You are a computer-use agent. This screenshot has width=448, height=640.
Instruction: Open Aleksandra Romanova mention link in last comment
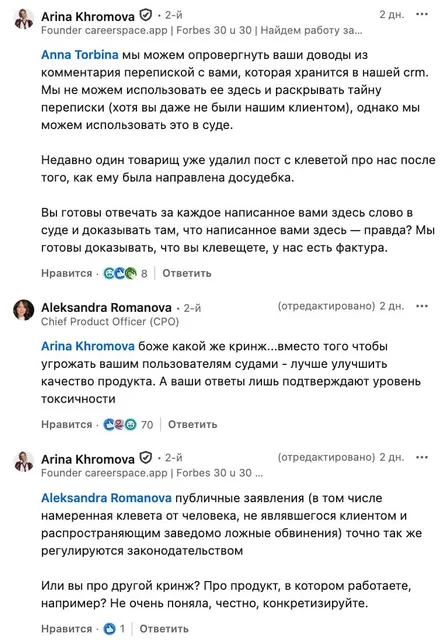pyautogui.click(x=106, y=498)
